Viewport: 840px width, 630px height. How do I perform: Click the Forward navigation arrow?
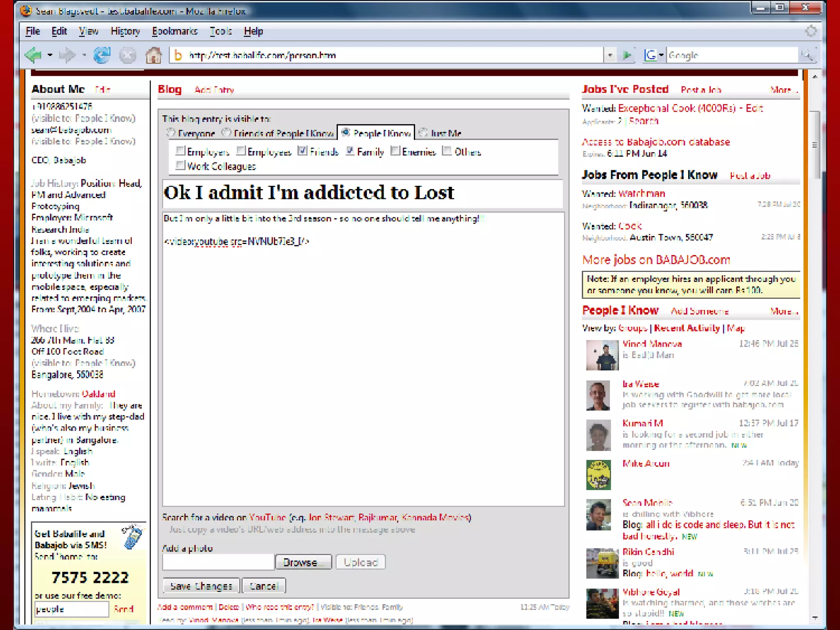point(67,55)
